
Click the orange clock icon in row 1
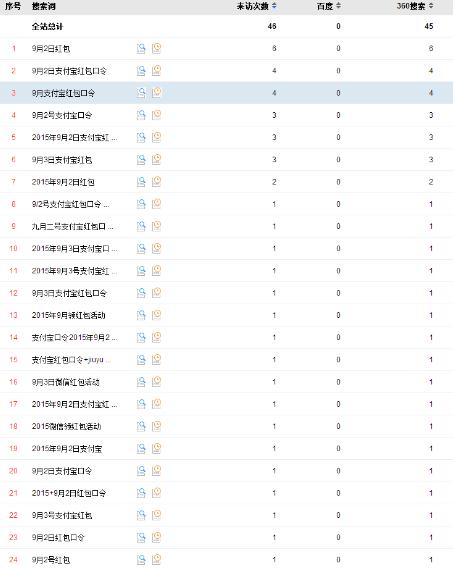(156, 48)
